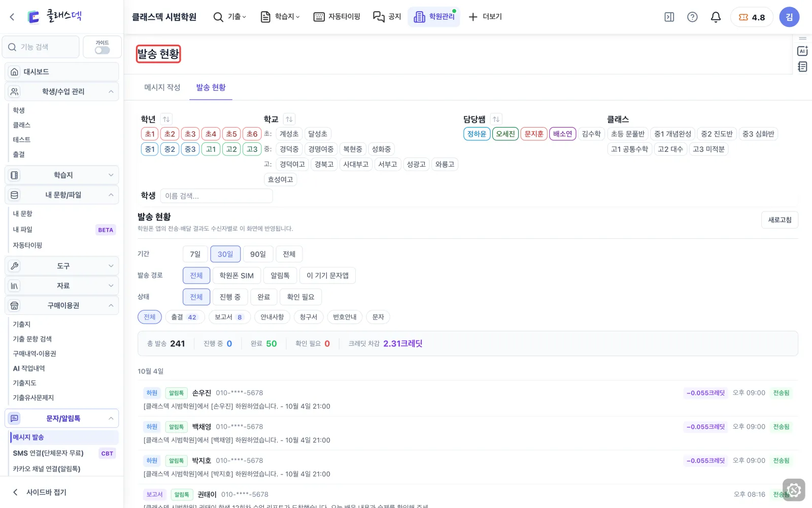Filter status by 진행 중

[230, 297]
